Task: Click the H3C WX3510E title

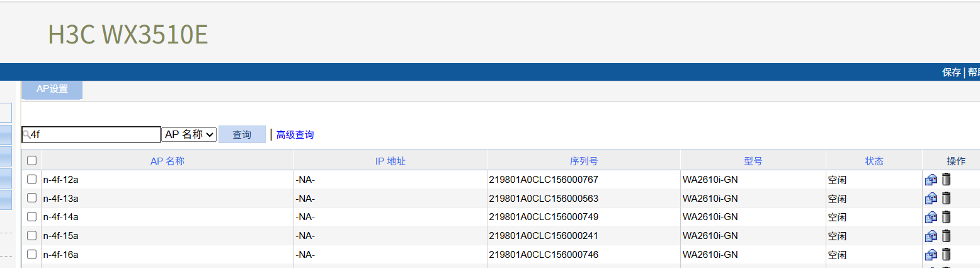Action: tap(128, 35)
